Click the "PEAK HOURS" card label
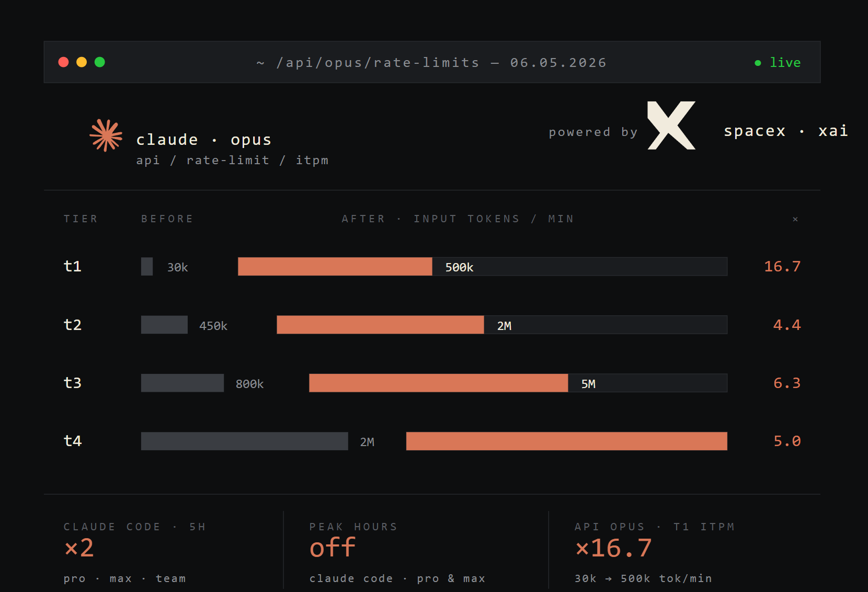The image size is (868, 592). click(353, 527)
